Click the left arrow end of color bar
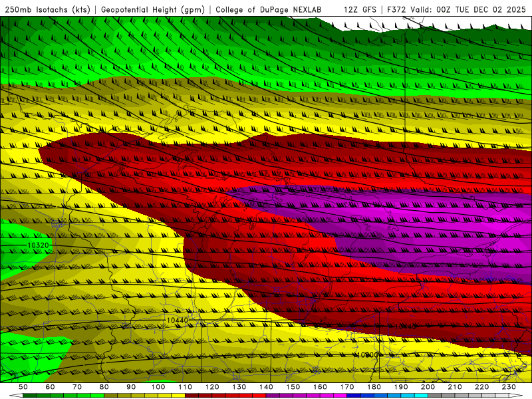This screenshot has height=399, width=532. point(17,396)
